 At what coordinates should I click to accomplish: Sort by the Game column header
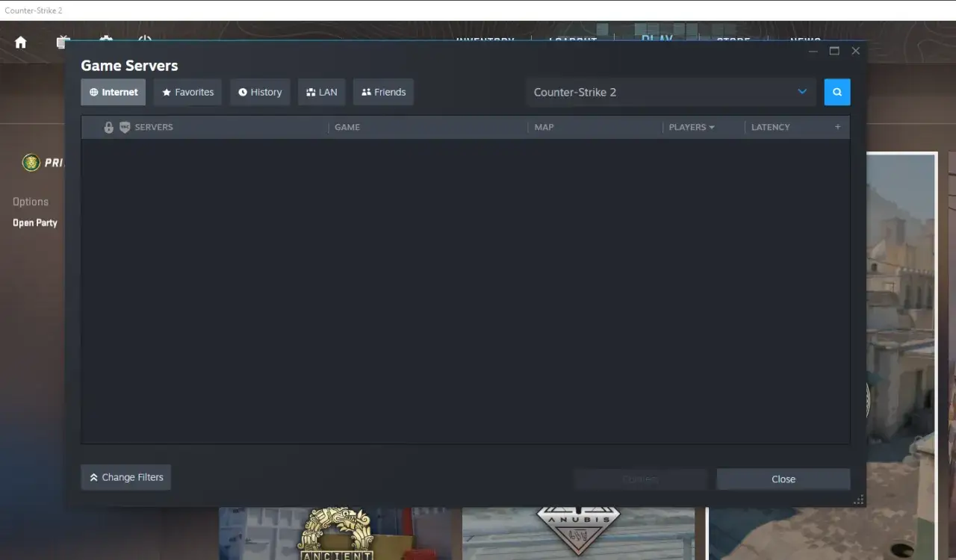click(x=347, y=127)
